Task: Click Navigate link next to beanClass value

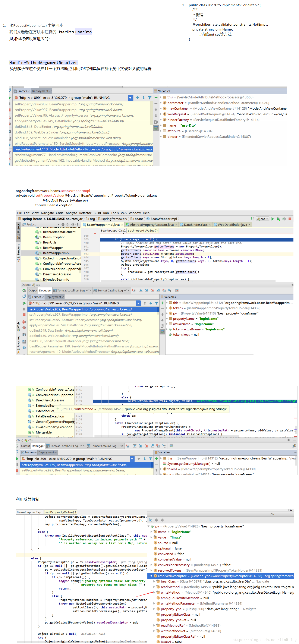Action: (x=262, y=581)
